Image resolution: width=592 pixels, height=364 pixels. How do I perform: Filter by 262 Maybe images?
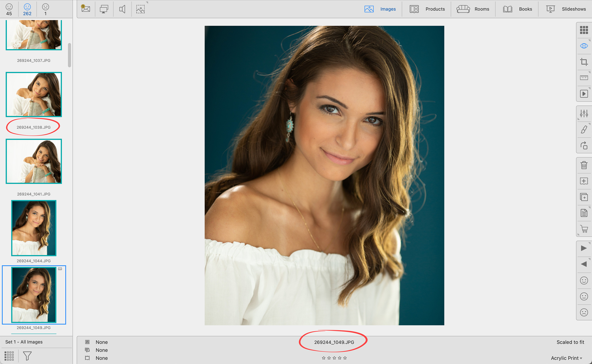click(x=27, y=9)
